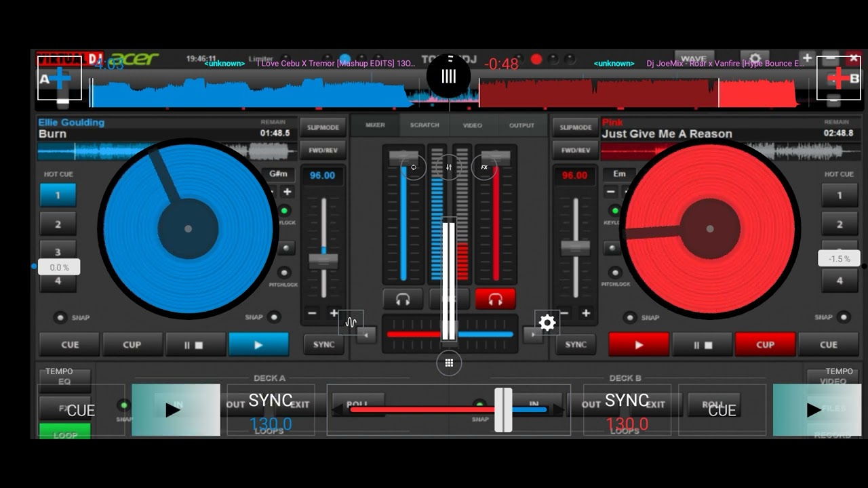The width and height of the screenshot is (868, 488).
Task: Trigger hot cue 2 on deck B
Action: [840, 224]
